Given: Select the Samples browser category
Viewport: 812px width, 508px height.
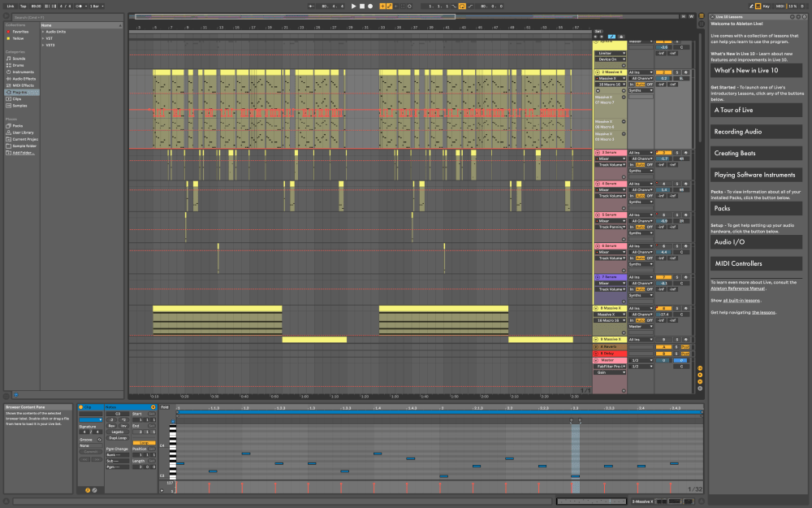Looking at the screenshot, I should (19, 106).
